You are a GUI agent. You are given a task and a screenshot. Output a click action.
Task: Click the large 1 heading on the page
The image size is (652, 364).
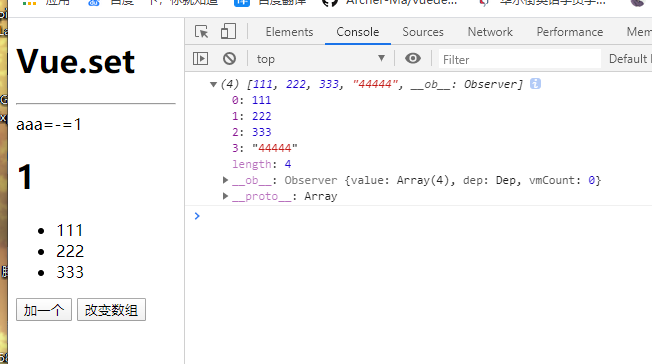click(25, 177)
